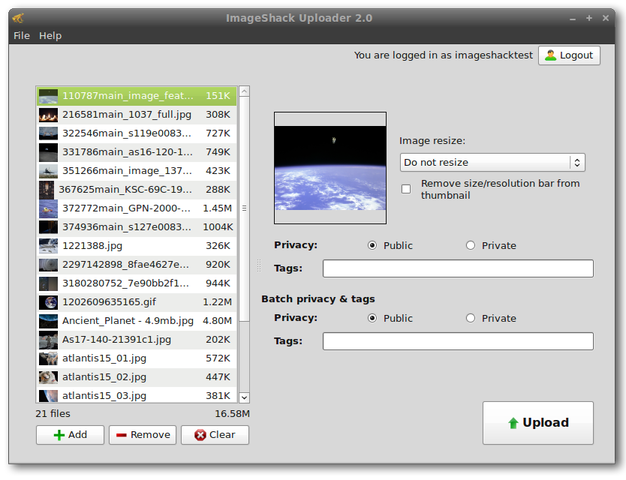
Task: Click the large image preview of Earth
Action: point(330,168)
